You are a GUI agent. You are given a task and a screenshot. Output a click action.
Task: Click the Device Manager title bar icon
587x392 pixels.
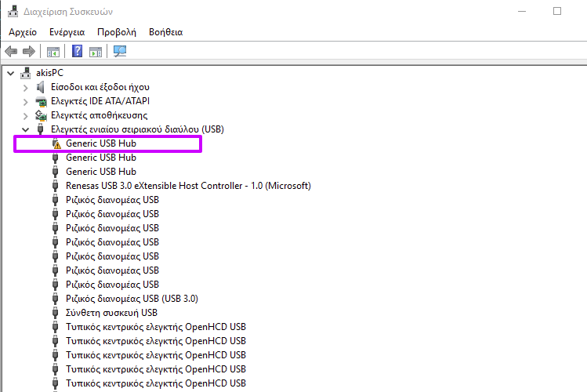[13, 12]
